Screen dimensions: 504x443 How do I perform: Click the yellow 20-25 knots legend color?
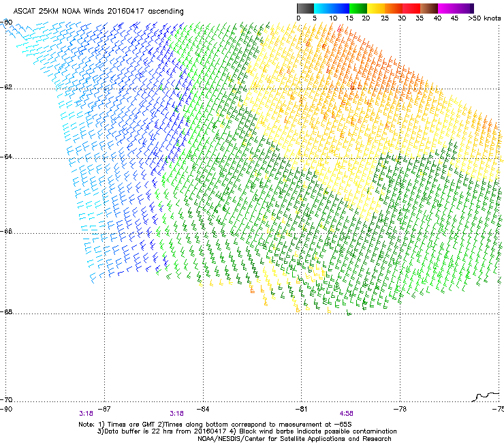point(376,8)
